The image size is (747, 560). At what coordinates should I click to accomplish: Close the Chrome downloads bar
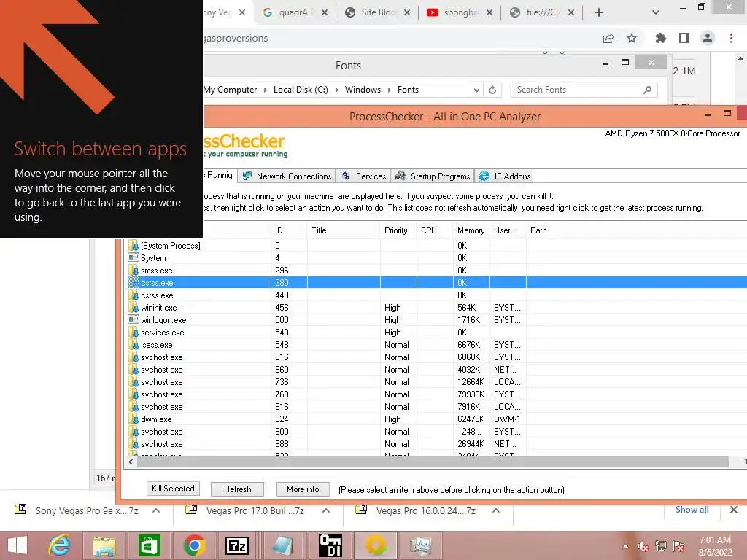tap(734, 510)
